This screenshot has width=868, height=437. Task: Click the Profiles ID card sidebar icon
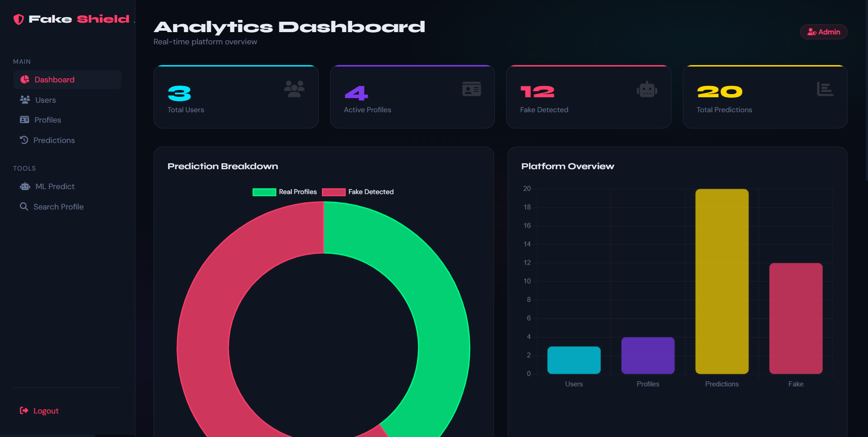tap(24, 120)
